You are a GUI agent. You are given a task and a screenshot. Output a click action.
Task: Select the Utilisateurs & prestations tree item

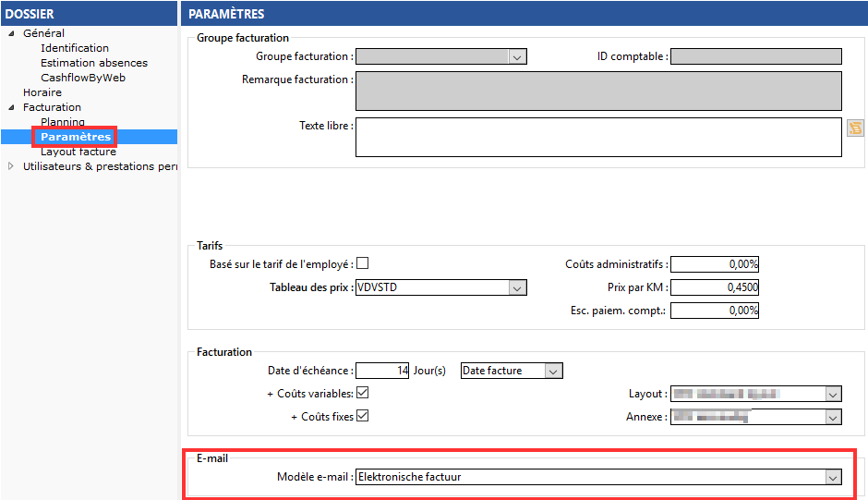coord(101,166)
